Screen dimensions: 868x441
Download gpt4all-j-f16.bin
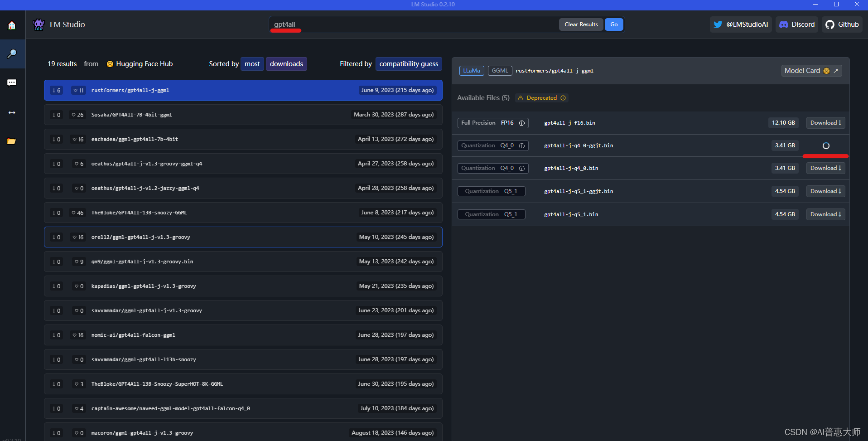(825, 123)
